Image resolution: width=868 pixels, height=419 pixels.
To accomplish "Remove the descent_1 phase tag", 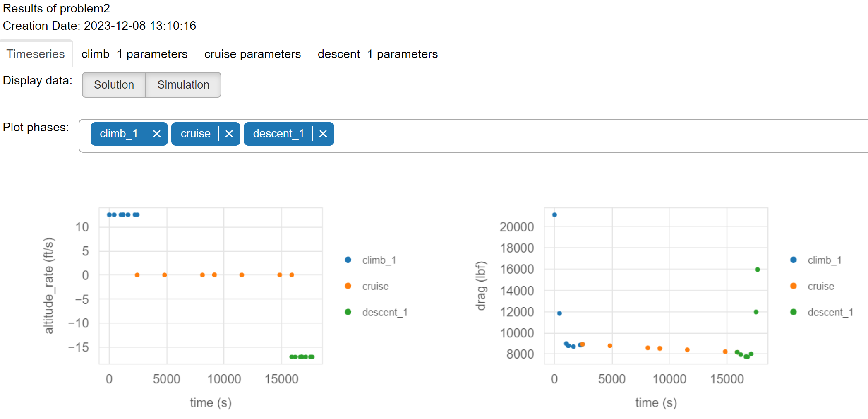I will pos(323,134).
